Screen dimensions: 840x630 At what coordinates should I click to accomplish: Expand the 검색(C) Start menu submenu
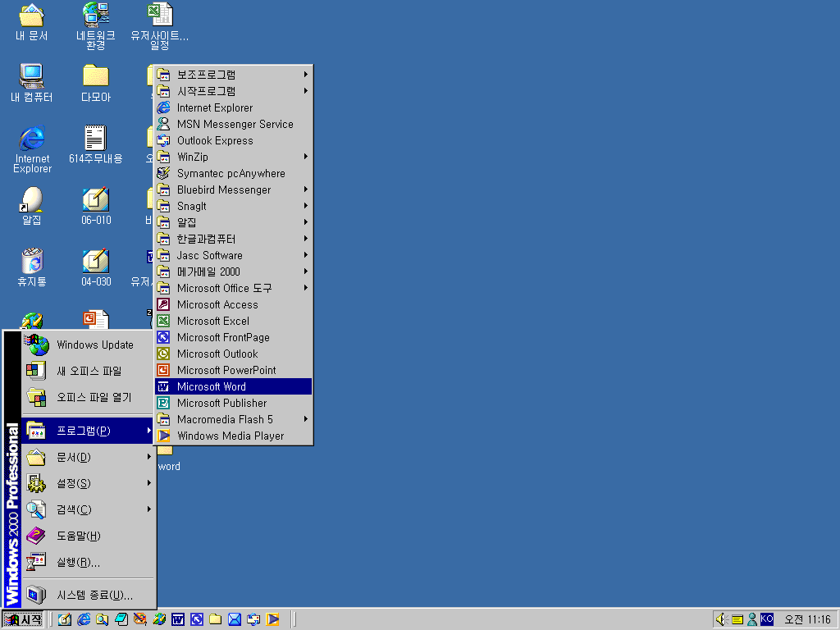pos(89,509)
